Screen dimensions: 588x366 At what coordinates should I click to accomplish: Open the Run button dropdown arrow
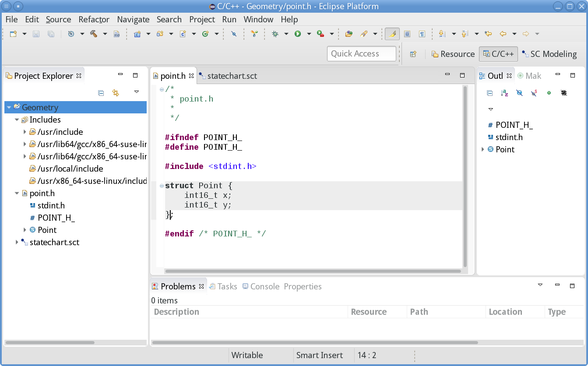[309, 34]
